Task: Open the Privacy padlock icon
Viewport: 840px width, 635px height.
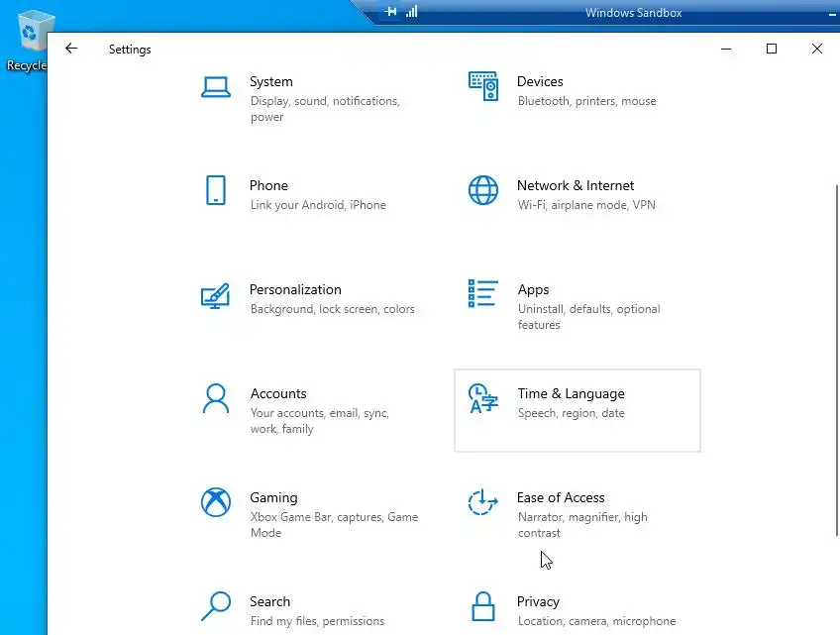Action: pyautogui.click(x=483, y=606)
